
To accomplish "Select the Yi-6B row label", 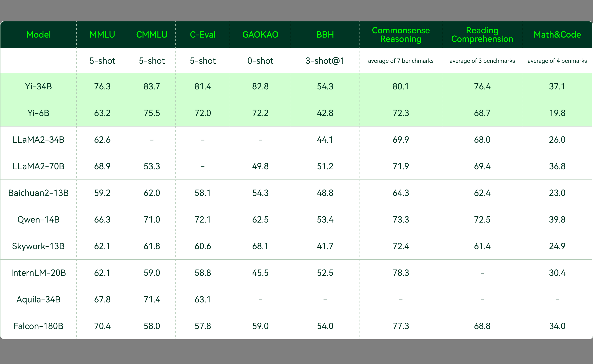I will point(38,113).
